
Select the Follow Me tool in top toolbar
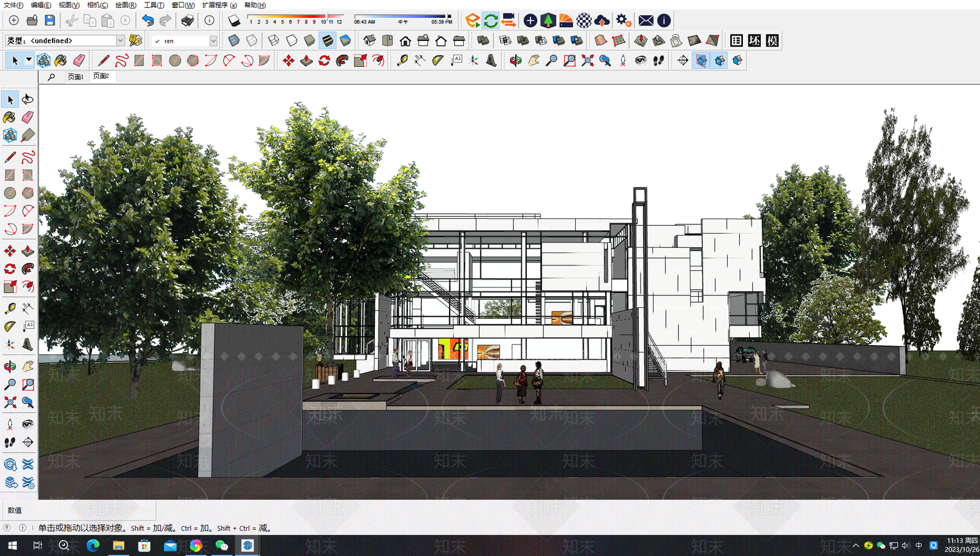[x=342, y=60]
